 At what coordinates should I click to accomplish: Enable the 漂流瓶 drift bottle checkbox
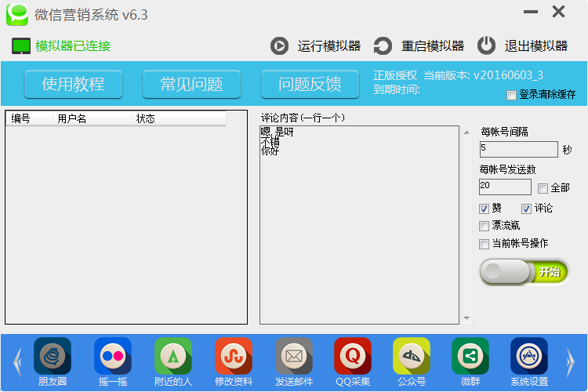coord(485,226)
